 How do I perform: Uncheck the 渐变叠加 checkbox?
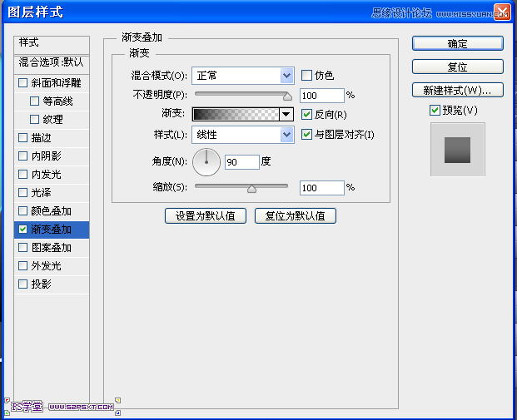click(22, 230)
